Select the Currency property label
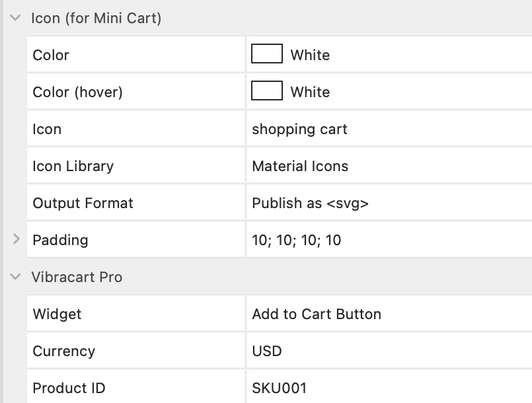 click(63, 351)
